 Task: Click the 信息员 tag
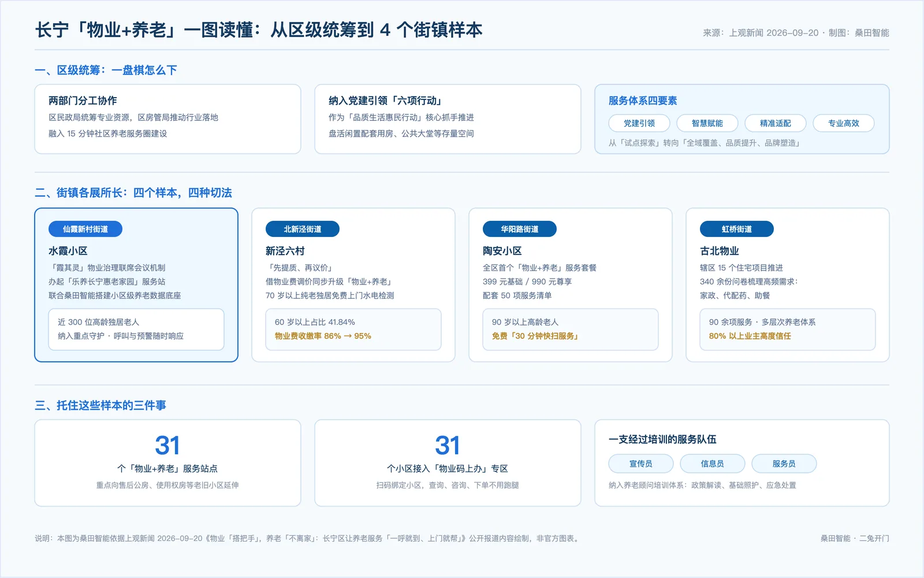pos(713,464)
